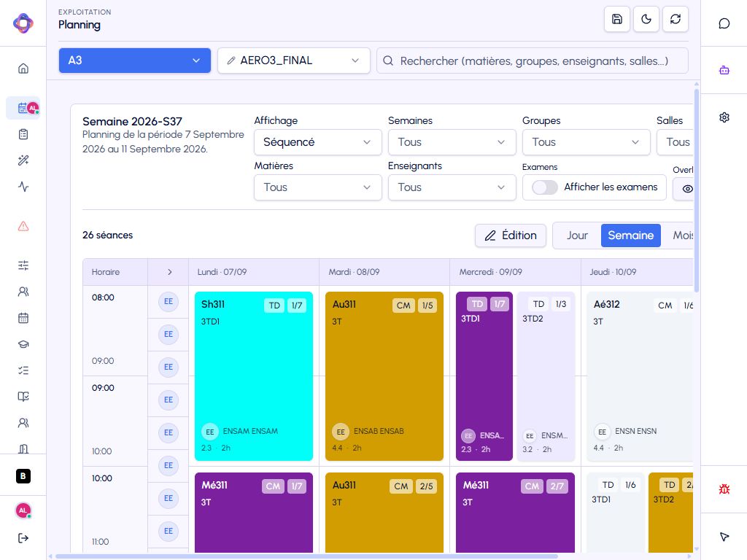The image size is (747, 560).
Task: Click the refresh arrows icon button
Action: [x=675, y=19]
